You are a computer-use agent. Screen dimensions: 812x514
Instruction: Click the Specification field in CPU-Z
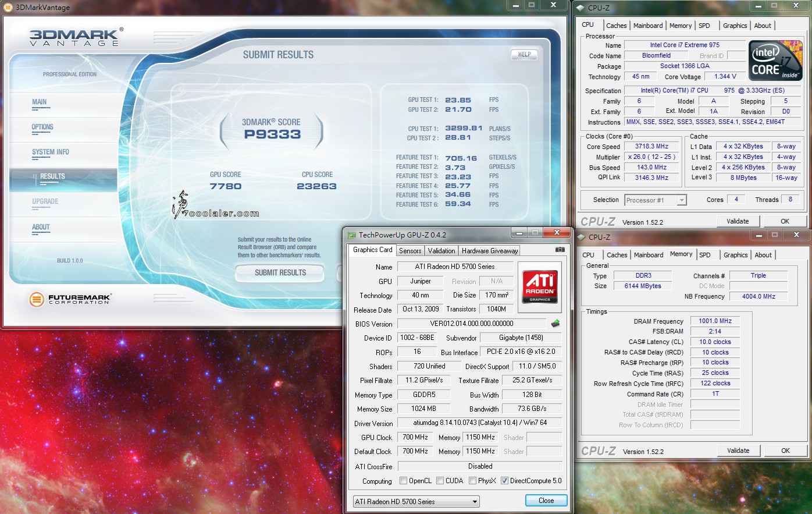click(x=713, y=90)
